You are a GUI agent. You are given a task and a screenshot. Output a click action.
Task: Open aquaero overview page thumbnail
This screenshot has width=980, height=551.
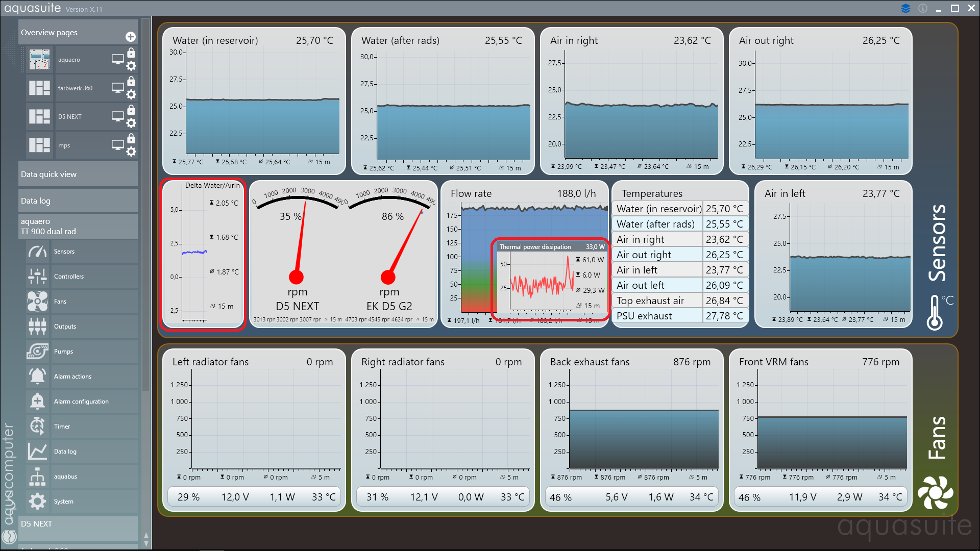click(39, 60)
